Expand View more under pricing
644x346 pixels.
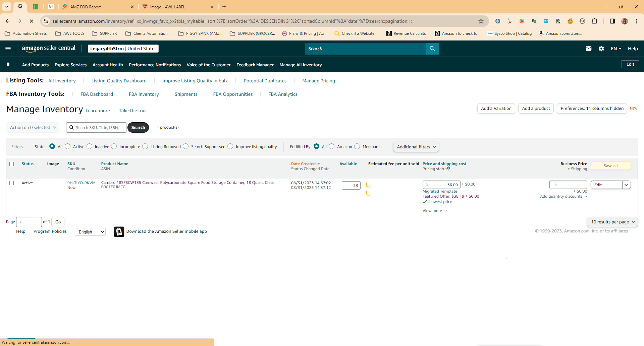coord(435,211)
